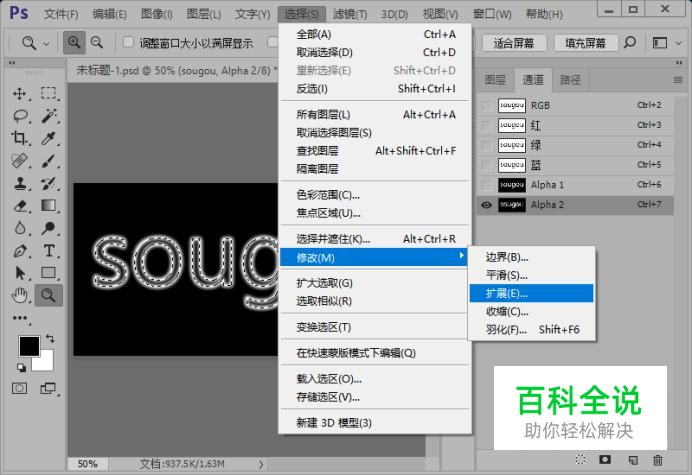Viewport: 692px width, 475px height.
Task: Switch to the 图层 panel tab
Action: (x=495, y=80)
